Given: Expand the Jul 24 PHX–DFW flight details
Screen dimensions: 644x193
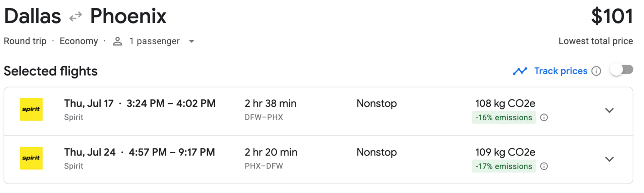Looking at the screenshot, I should [x=609, y=159].
